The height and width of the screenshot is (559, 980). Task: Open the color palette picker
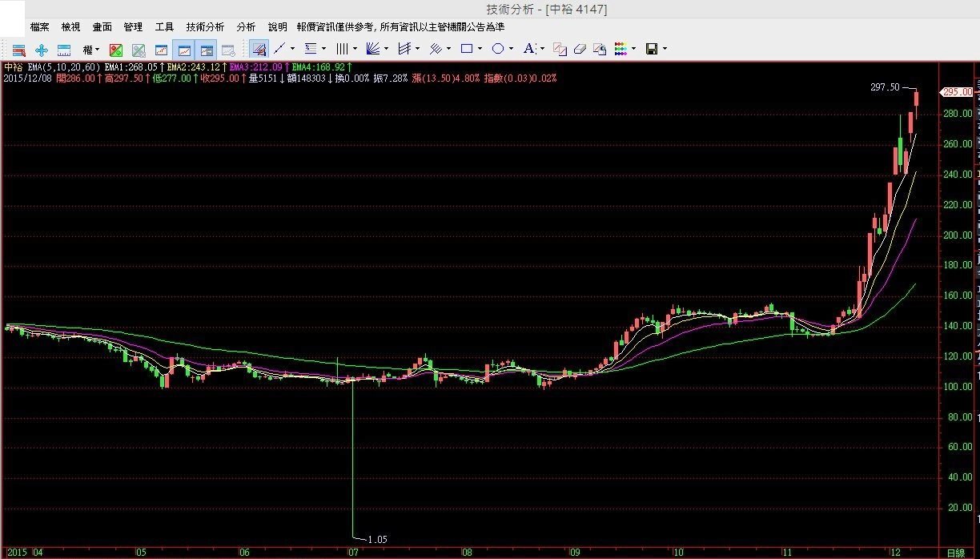(621, 50)
